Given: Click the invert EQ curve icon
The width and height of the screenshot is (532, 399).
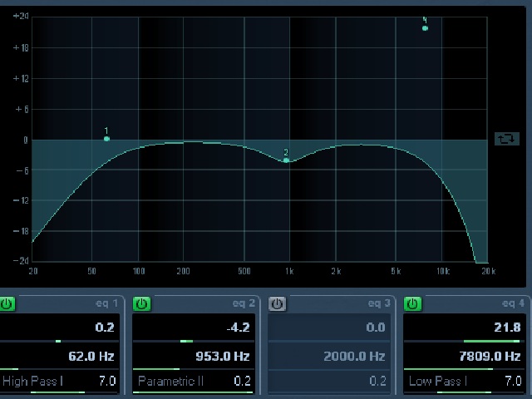Looking at the screenshot, I should tap(506, 139).
